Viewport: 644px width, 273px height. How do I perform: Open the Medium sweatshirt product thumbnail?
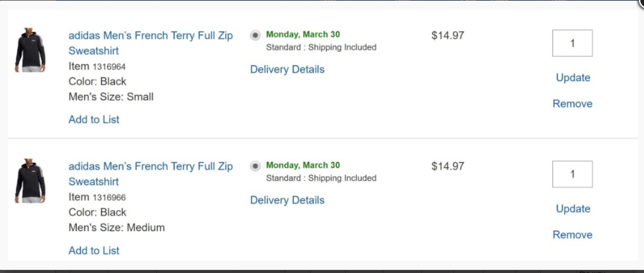(x=30, y=181)
